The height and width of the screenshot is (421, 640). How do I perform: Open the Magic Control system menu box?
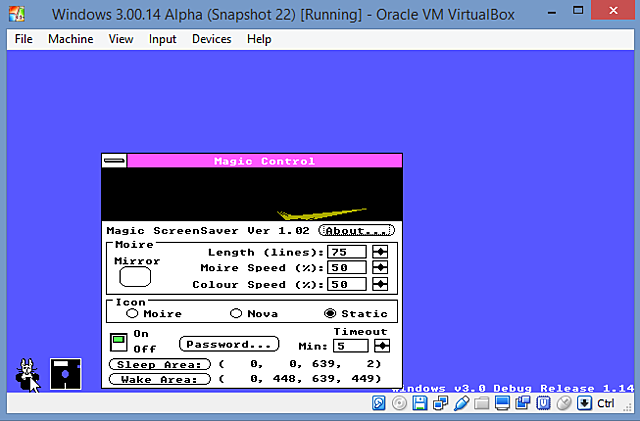pos(114,160)
